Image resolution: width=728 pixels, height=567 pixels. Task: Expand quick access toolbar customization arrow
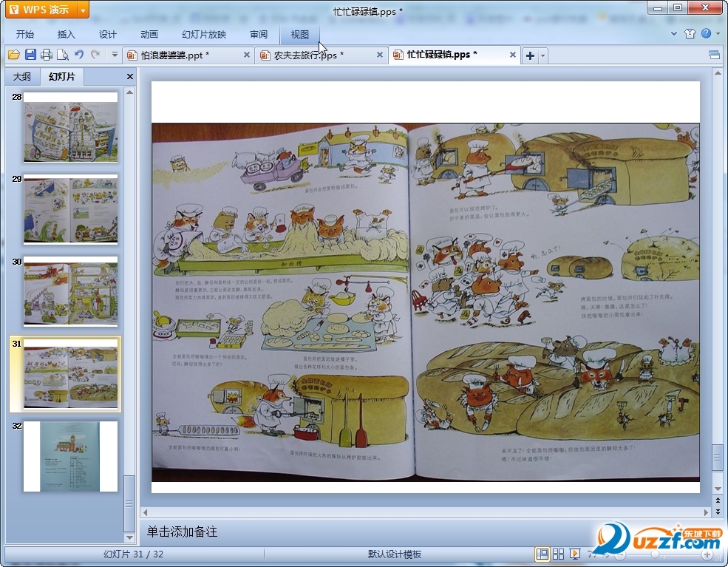click(115, 55)
